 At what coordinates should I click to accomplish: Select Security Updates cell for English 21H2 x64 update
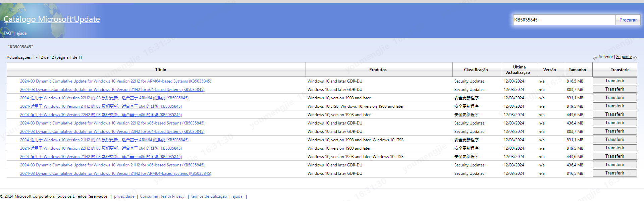[x=469, y=90]
